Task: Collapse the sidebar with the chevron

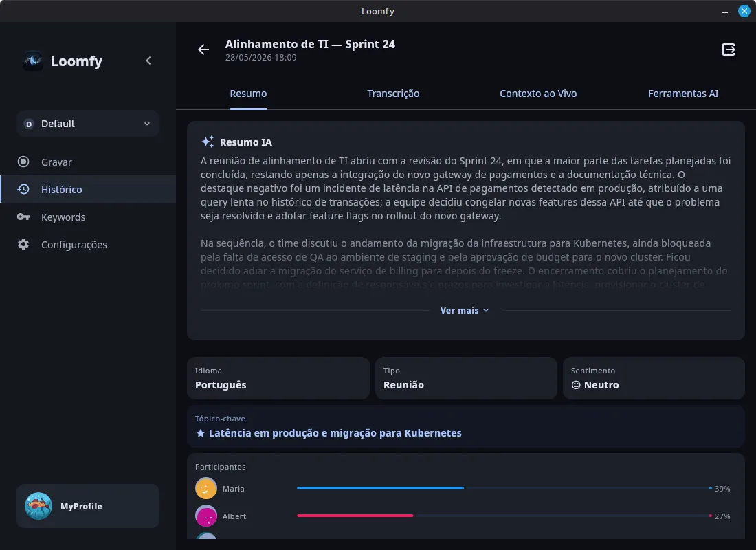Action: (148, 60)
